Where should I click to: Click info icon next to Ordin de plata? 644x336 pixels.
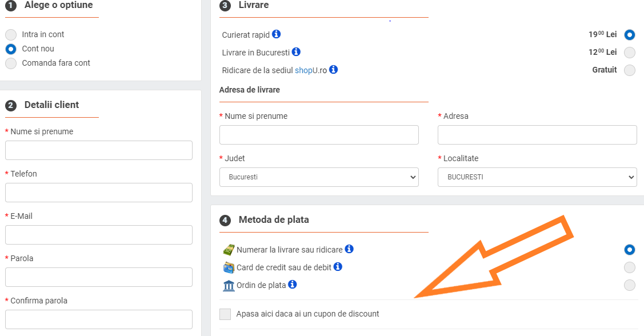293,284
